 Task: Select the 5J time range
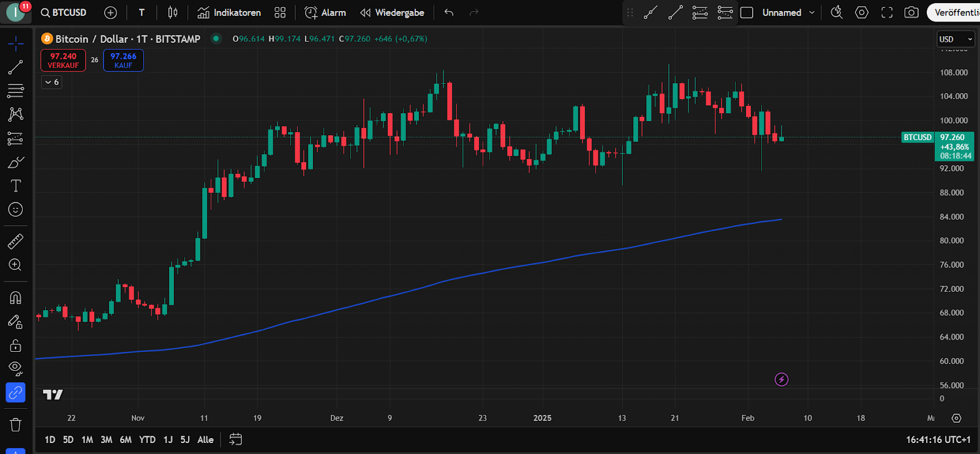[185, 439]
